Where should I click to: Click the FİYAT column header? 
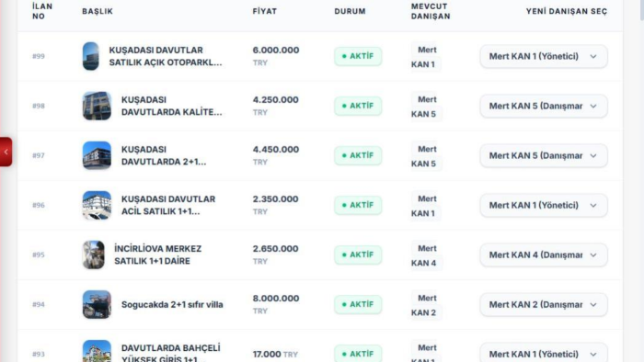coord(265,11)
